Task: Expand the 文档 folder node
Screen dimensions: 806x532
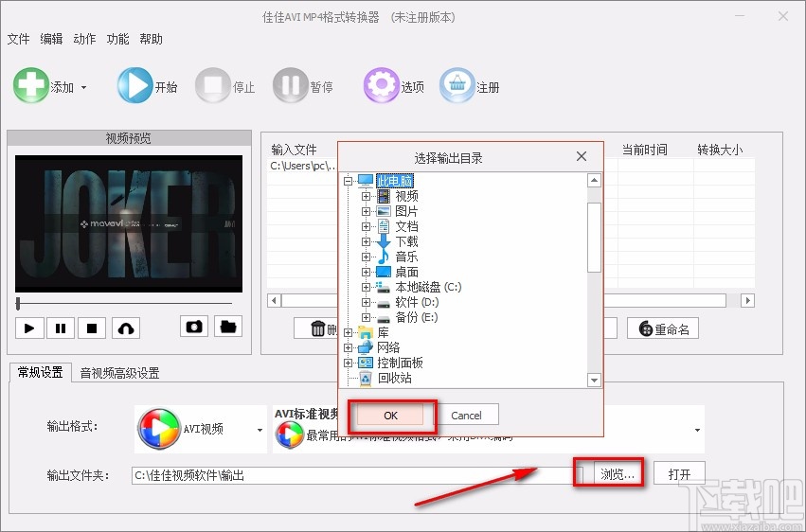Action: point(366,226)
